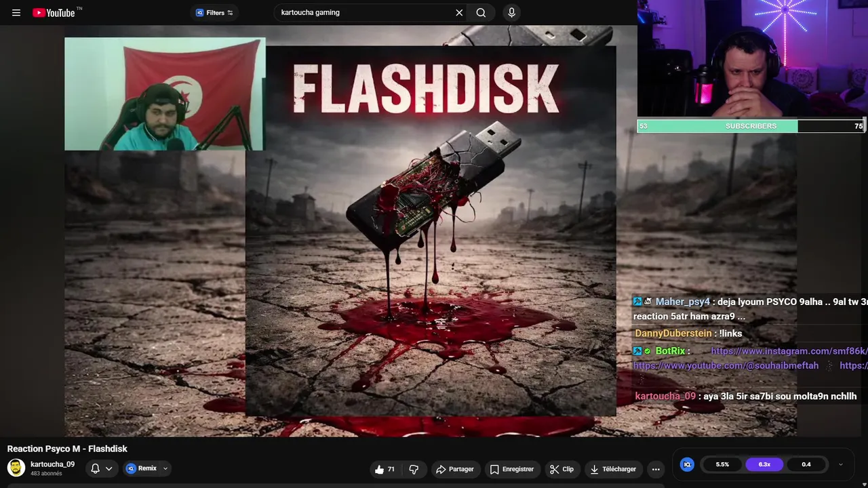Click the SUBSCRIBERS goal progress bar

pos(751,126)
